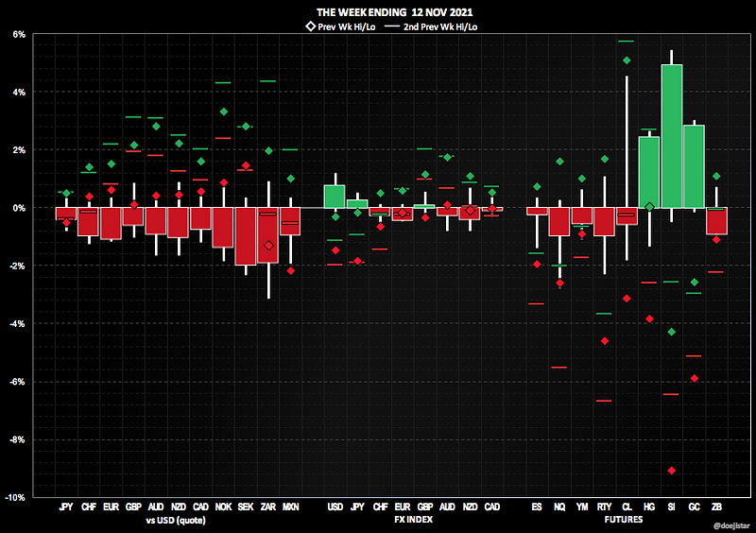Click the red GC diamond near -6%
756x533 pixels.
click(695, 379)
